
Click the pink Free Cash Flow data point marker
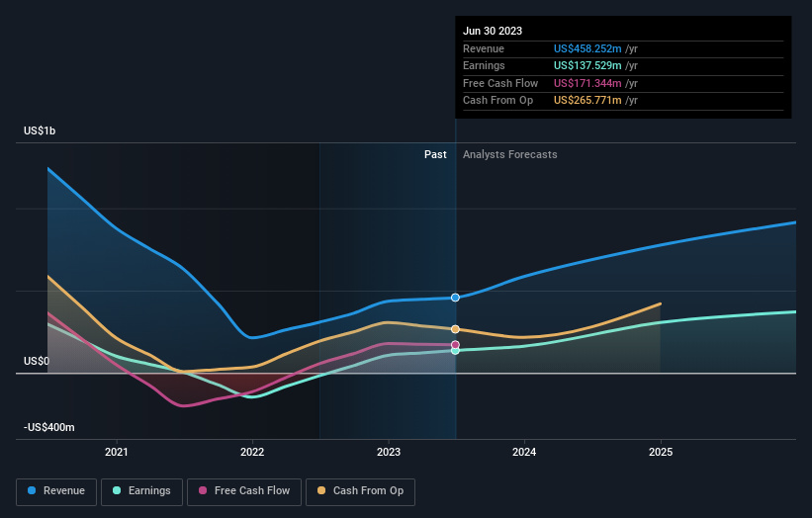click(455, 345)
